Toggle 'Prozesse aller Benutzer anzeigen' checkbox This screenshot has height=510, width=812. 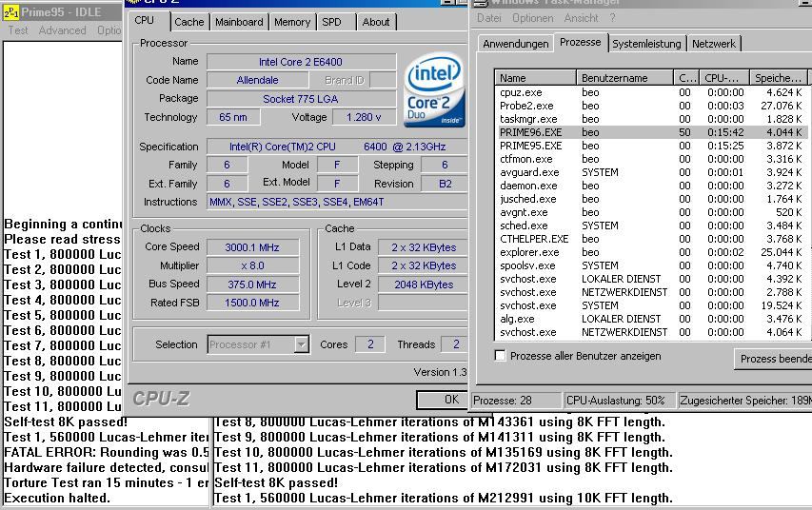(x=501, y=356)
